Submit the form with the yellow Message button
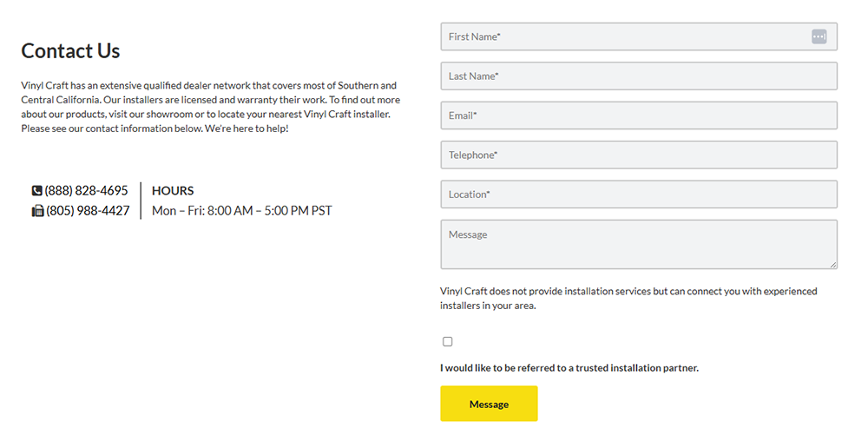Image resolution: width=868 pixels, height=448 pixels. coord(489,404)
